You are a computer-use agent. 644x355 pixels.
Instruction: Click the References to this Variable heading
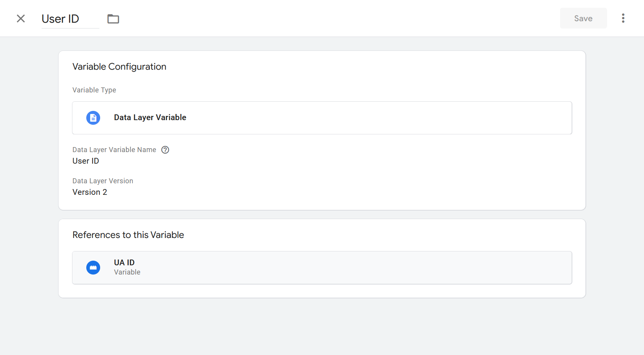(x=128, y=235)
